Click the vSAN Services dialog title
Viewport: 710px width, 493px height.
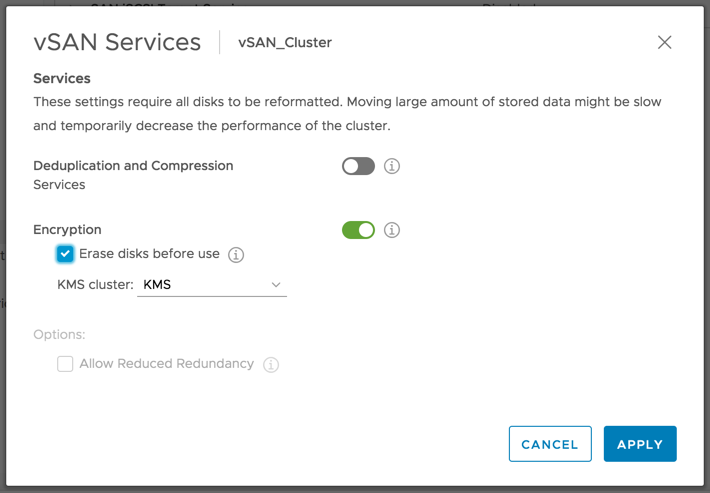point(117,42)
